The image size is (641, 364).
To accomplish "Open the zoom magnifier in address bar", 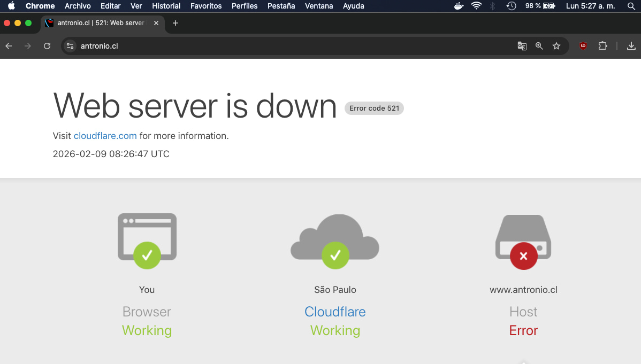I will click(x=539, y=46).
